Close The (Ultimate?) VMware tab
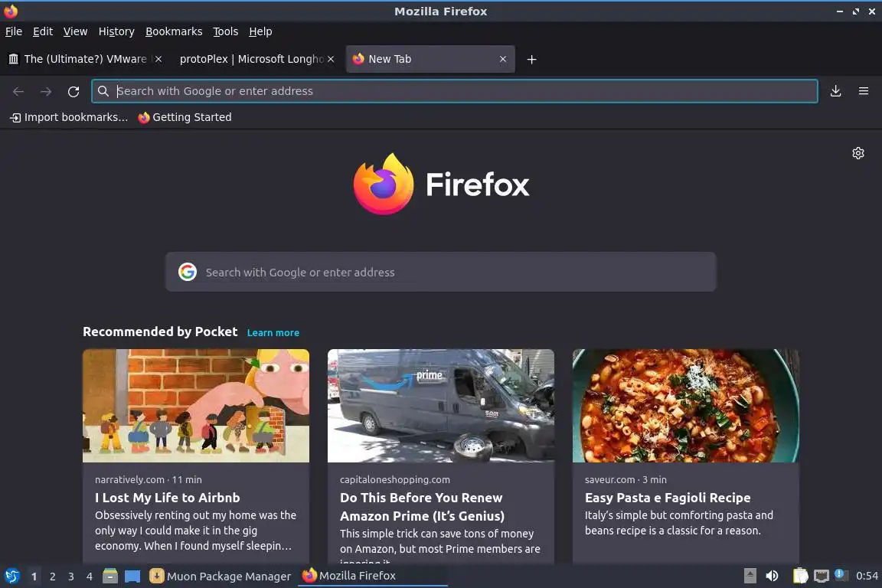Image resolution: width=882 pixels, height=588 pixels. (158, 59)
